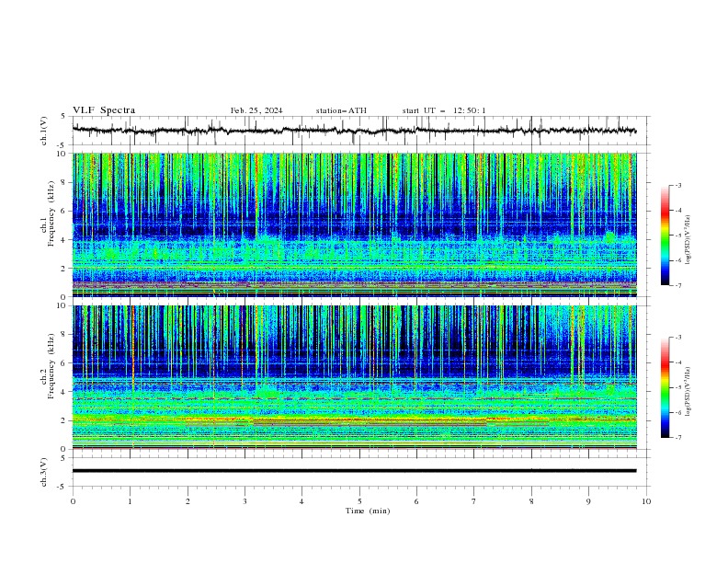The width and height of the screenshot is (728, 563).
Task: Click the "-7" tick on upper colorbar
Action: click(x=677, y=285)
